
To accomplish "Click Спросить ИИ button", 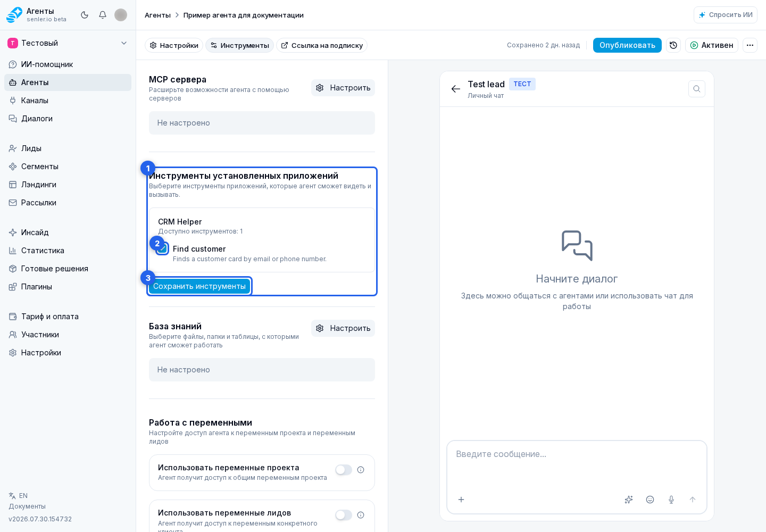I will point(726,15).
